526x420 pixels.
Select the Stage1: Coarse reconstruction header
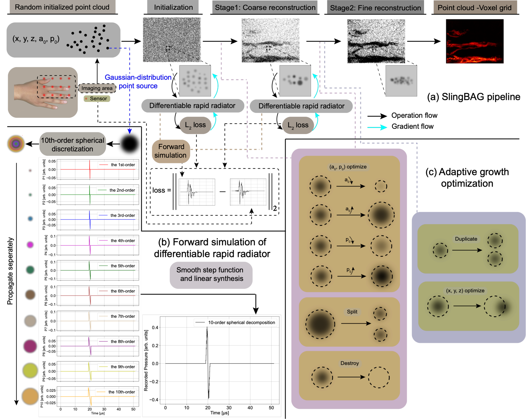click(x=265, y=8)
